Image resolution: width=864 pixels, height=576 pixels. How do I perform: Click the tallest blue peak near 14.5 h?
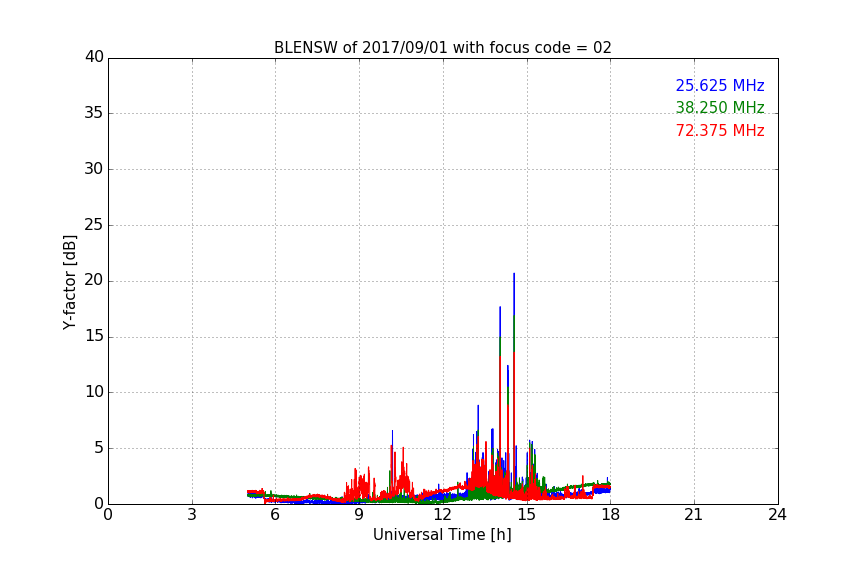click(x=514, y=294)
